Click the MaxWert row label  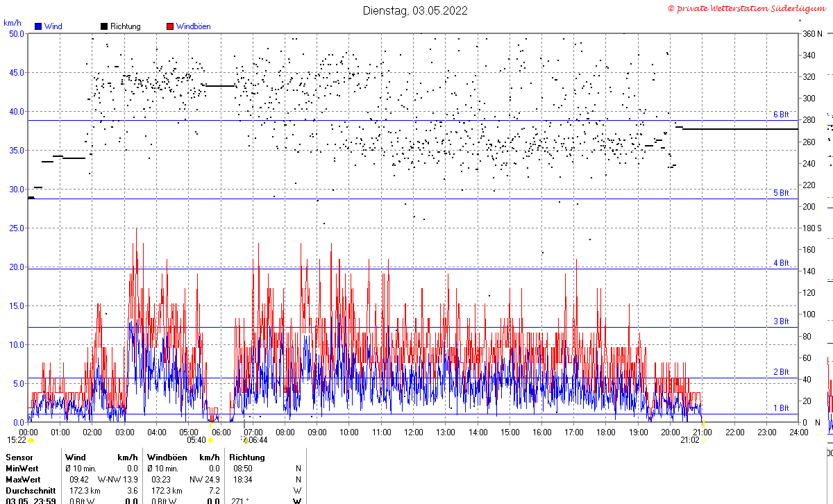(23, 480)
